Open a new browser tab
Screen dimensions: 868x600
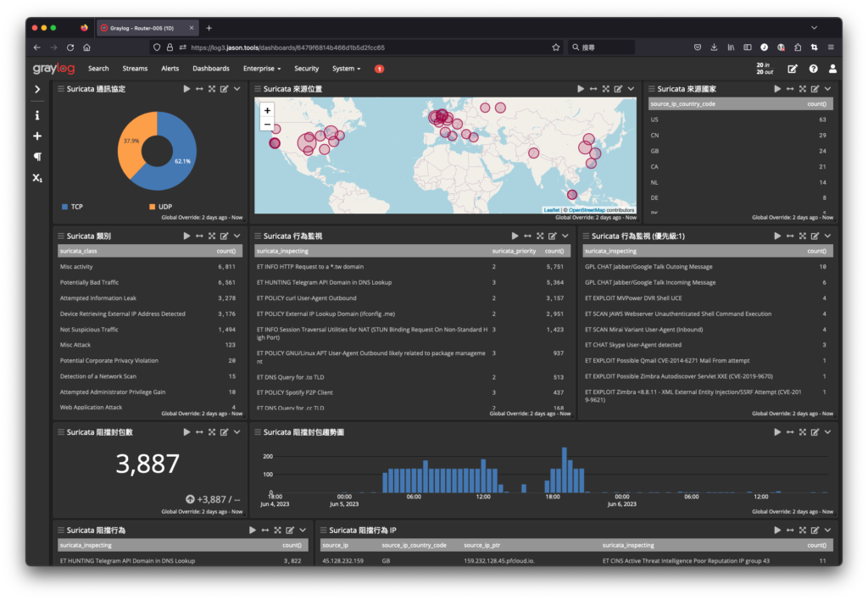[x=209, y=28]
